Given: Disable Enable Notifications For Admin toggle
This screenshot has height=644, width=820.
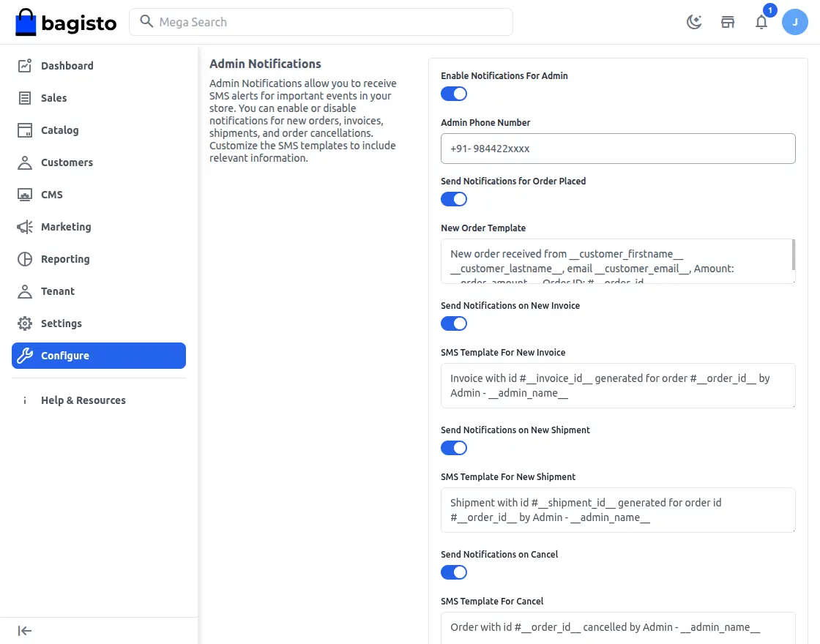Looking at the screenshot, I should (x=453, y=94).
